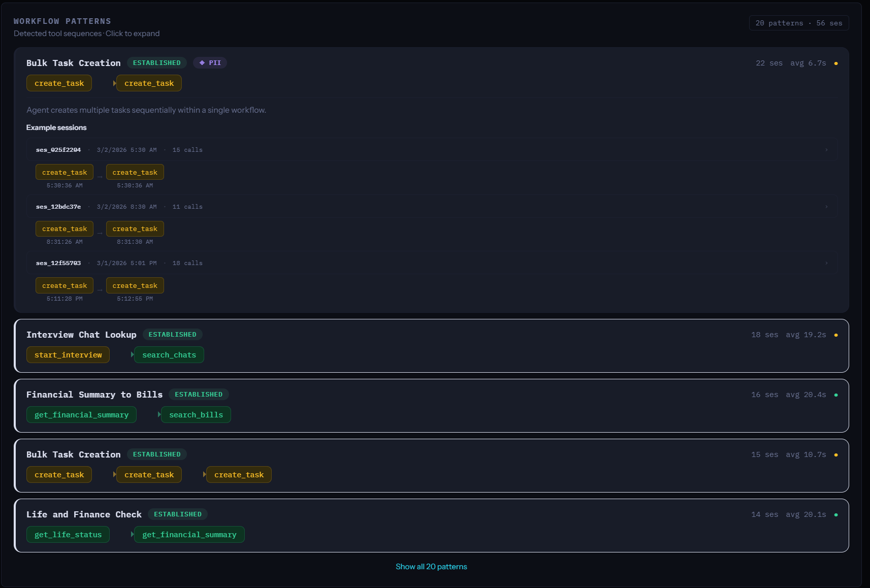Click the get_life_status tool chip

pos(68,534)
